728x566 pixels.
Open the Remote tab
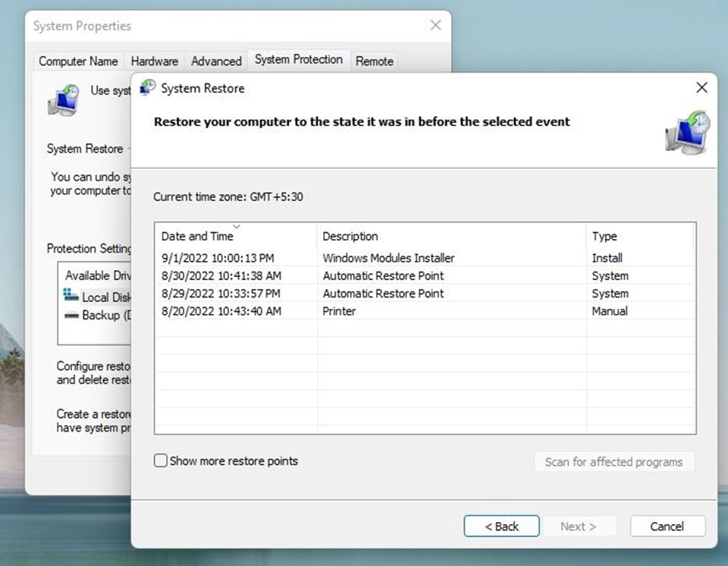(x=375, y=61)
